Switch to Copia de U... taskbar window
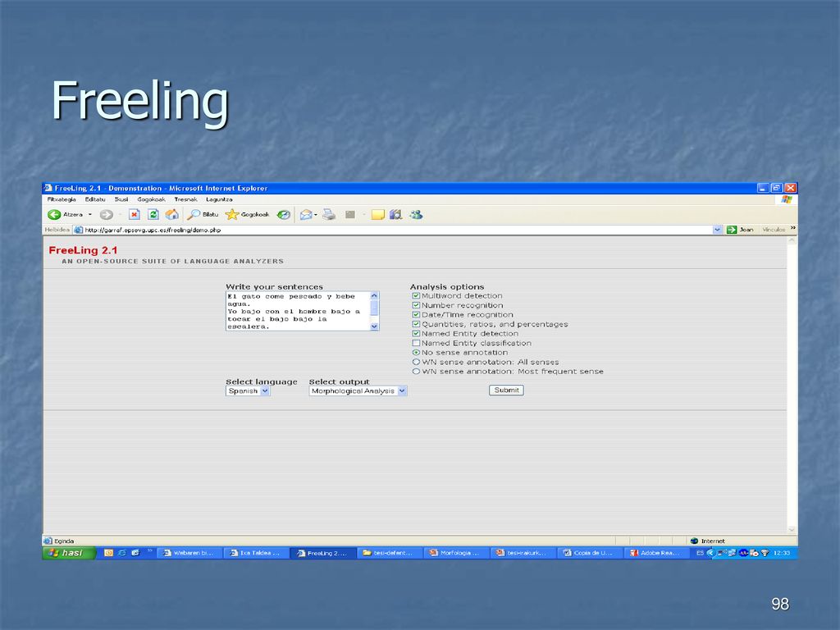This screenshot has width=840, height=630. 590,553
